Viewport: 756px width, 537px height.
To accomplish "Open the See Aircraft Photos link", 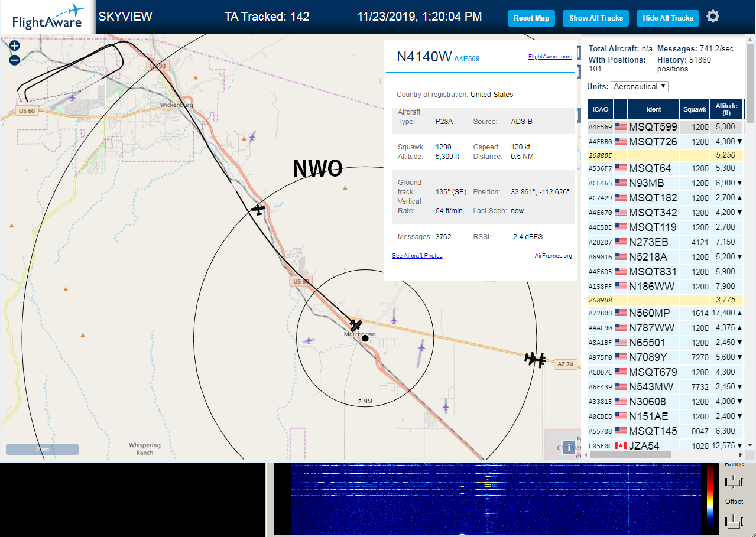I will tap(417, 256).
